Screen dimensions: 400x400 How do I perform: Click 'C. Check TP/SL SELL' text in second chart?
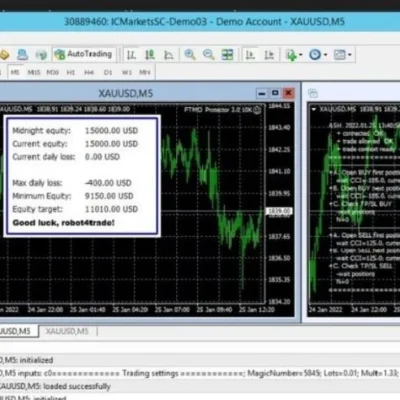tap(363, 266)
